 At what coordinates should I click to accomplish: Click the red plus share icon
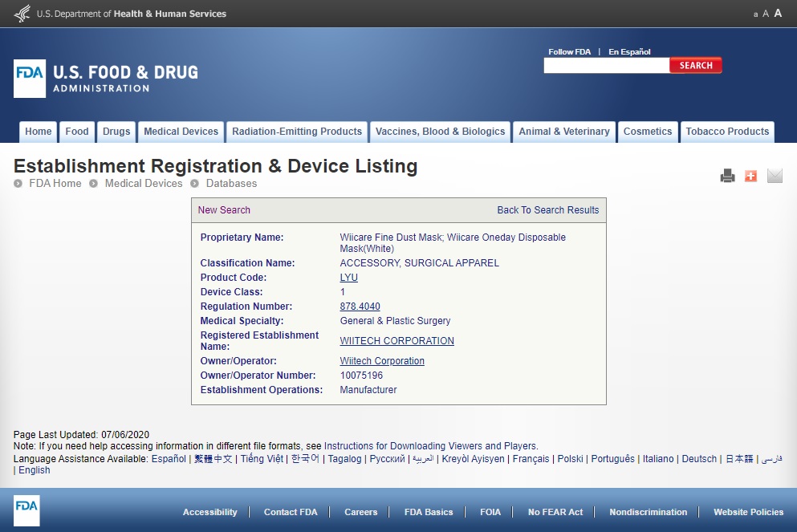point(750,176)
